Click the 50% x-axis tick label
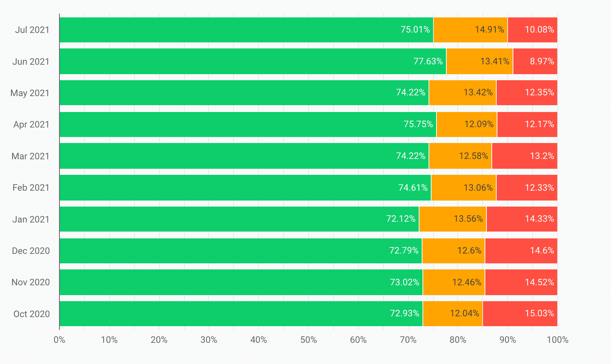The image size is (611, 364). pyautogui.click(x=308, y=340)
